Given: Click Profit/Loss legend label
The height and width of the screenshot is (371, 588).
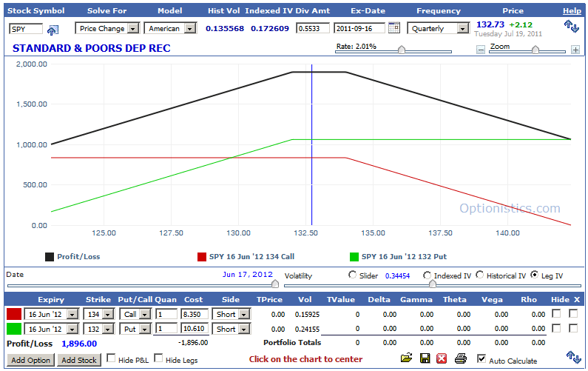Looking at the screenshot, I should point(78,257).
